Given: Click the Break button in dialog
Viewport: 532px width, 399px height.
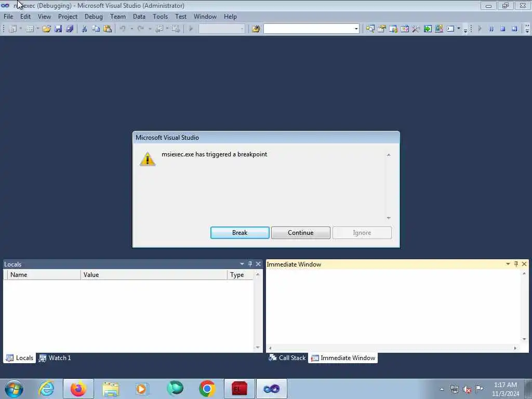Looking at the screenshot, I should pos(240,233).
